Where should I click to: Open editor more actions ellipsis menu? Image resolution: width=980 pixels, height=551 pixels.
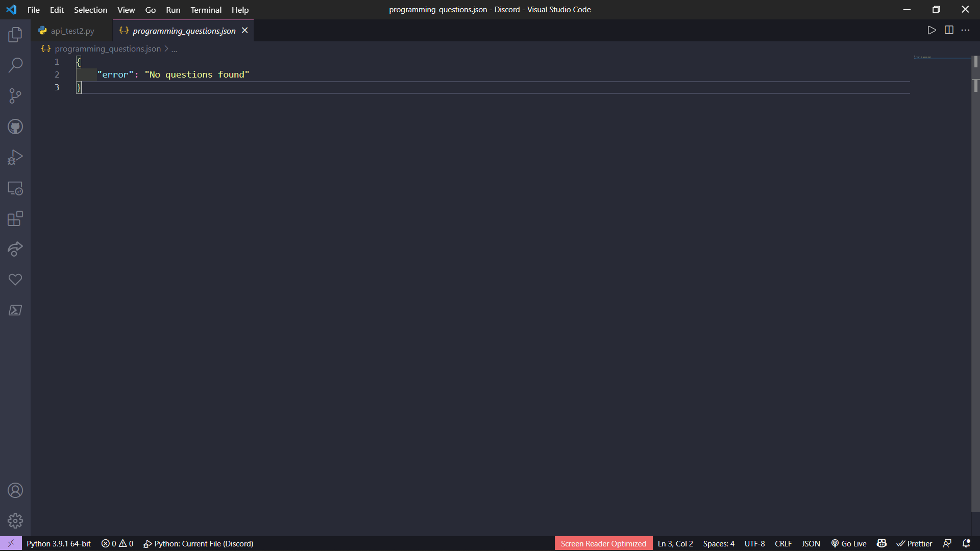coord(966,30)
